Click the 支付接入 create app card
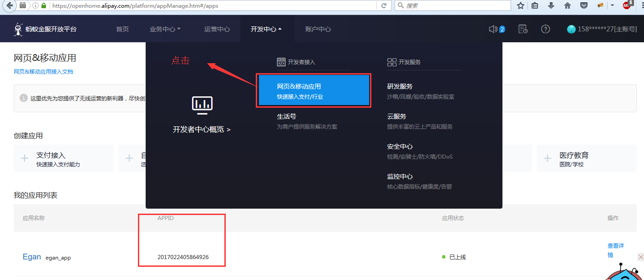Screen dimensions: 644x280 pos(64,158)
